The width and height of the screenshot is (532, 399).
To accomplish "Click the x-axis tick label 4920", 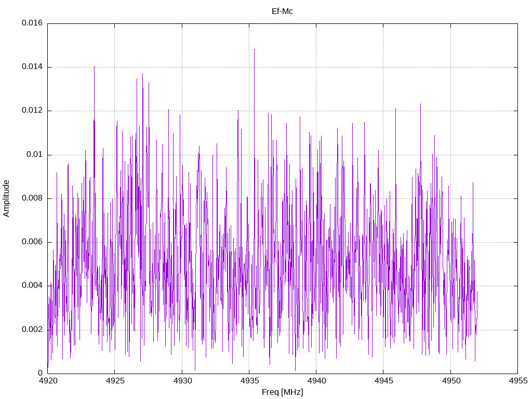I will tap(48, 381).
